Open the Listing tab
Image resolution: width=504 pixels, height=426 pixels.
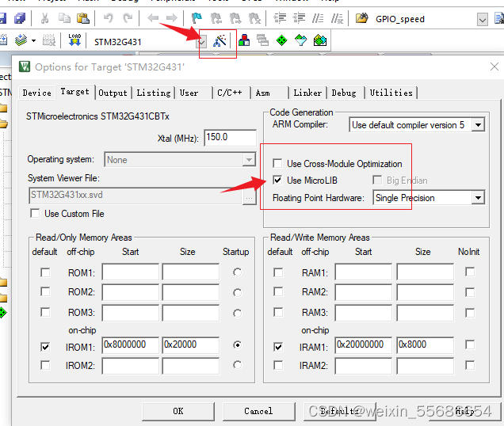click(154, 93)
